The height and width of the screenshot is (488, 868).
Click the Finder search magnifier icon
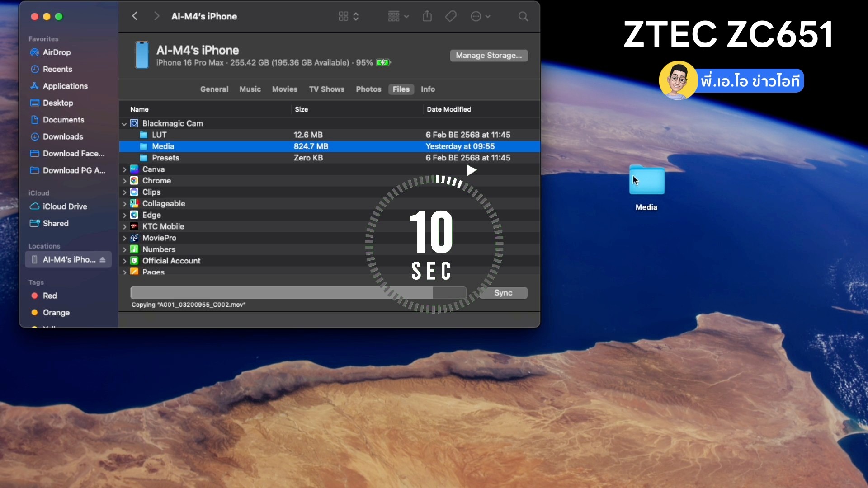pos(523,16)
